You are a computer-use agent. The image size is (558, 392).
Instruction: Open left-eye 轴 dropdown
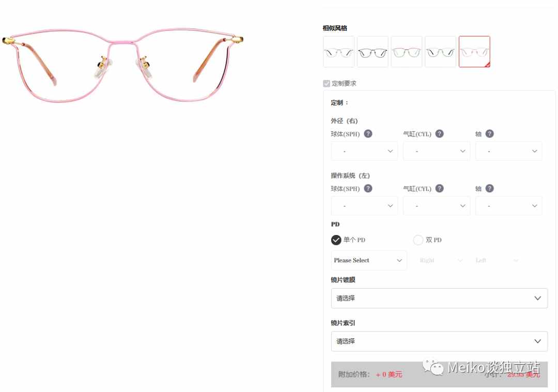pos(509,206)
